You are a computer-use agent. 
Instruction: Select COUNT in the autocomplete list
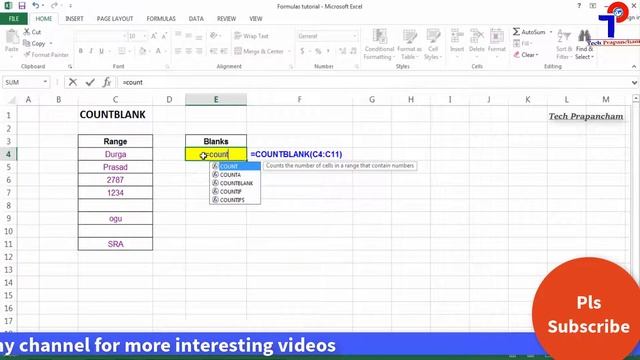tap(235, 167)
